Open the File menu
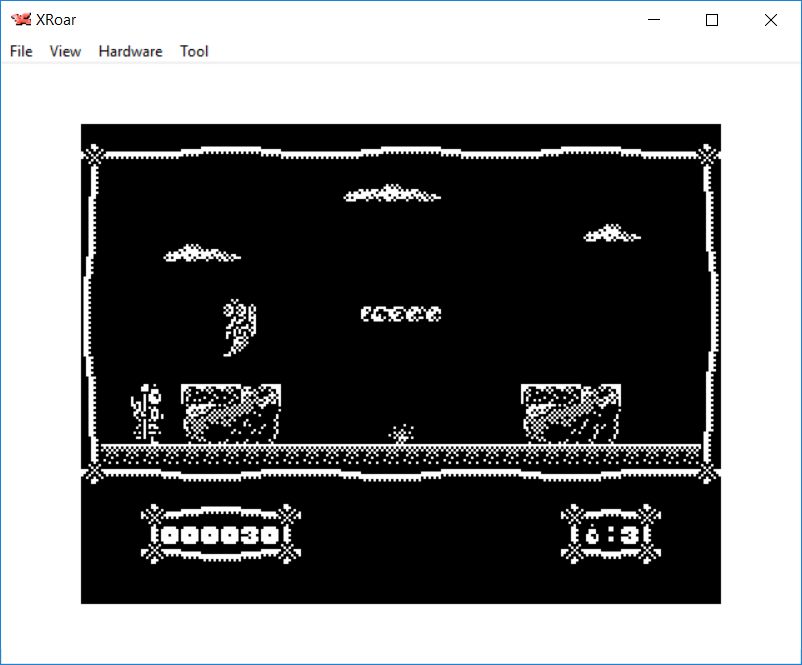 (21, 51)
